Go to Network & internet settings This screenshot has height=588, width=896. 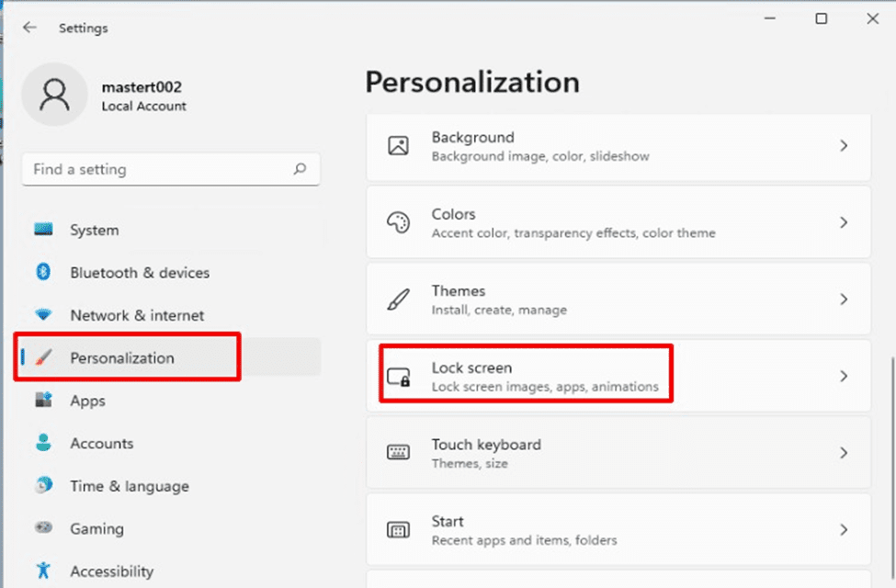click(137, 315)
